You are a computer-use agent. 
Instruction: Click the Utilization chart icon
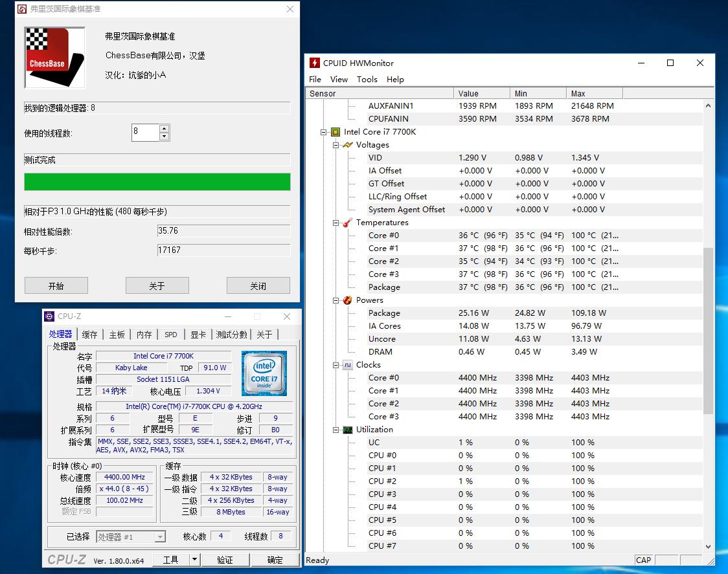(x=348, y=430)
